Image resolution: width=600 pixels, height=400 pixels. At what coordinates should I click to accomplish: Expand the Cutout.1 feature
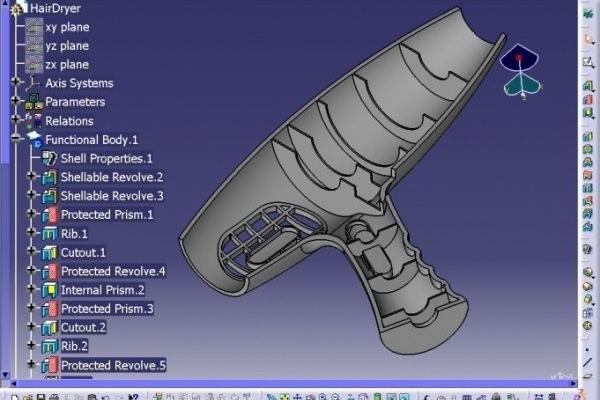(31, 251)
